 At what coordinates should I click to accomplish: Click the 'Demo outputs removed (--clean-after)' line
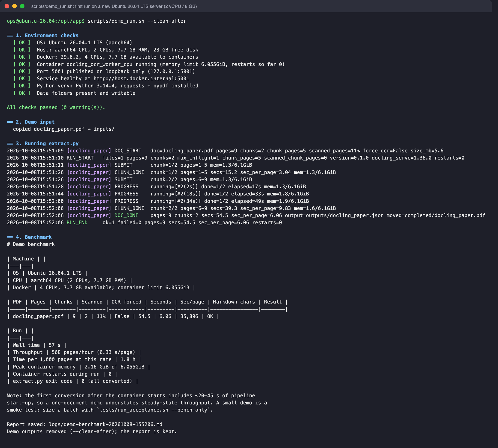click(92, 431)
